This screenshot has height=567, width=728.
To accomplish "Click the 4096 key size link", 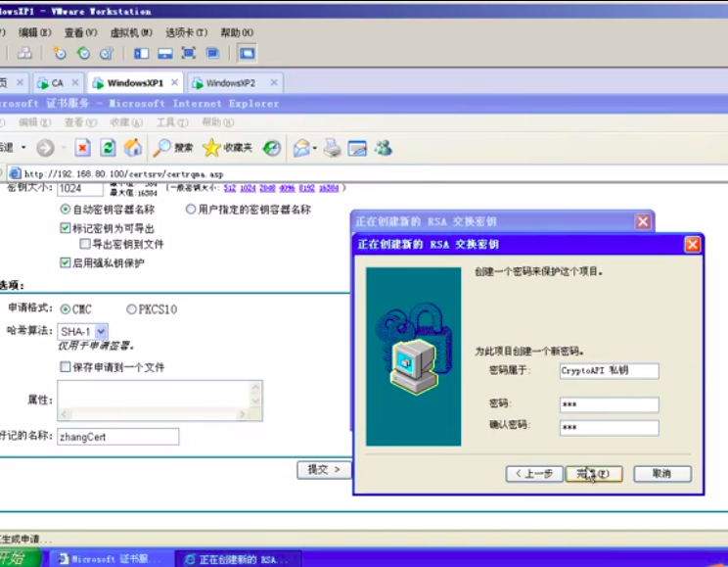I will [x=288, y=188].
